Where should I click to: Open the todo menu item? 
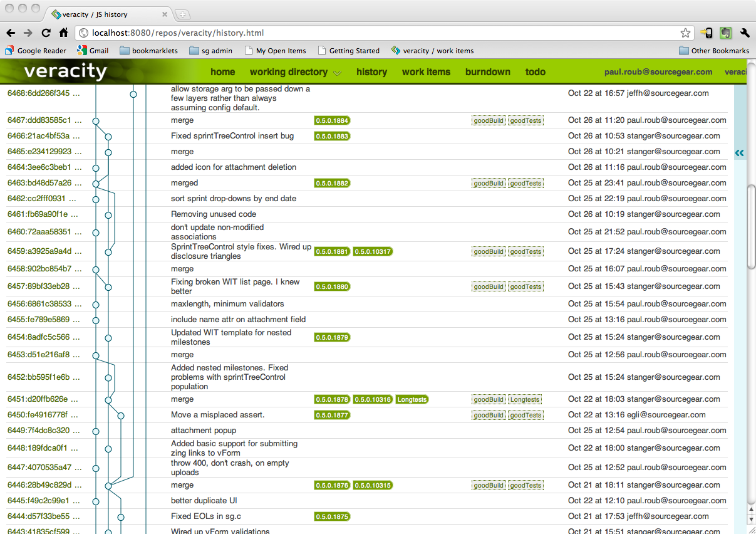click(536, 72)
